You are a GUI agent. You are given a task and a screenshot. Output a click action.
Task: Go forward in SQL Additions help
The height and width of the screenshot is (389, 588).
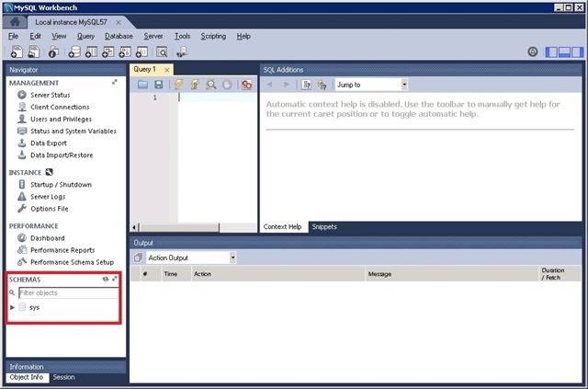click(x=286, y=85)
